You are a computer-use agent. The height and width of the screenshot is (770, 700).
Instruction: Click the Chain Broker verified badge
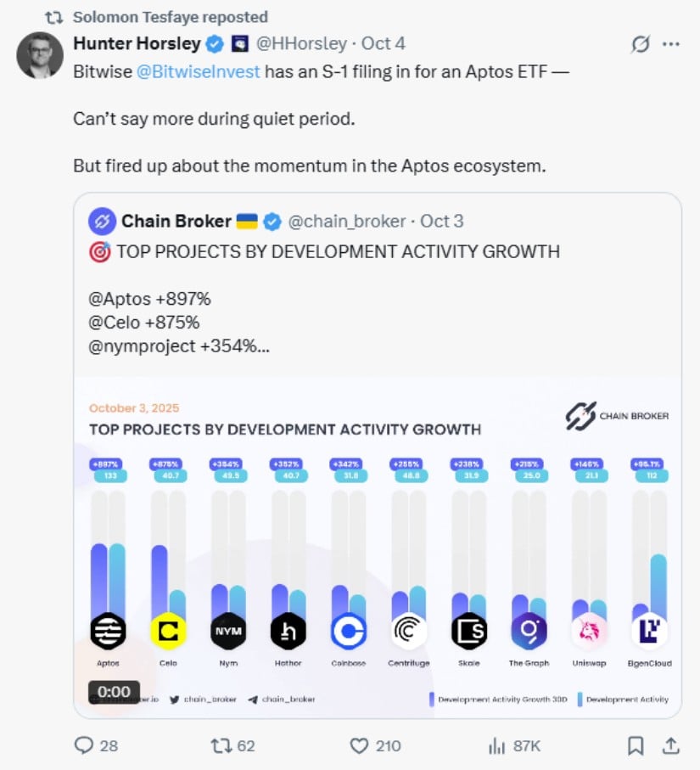(272, 222)
